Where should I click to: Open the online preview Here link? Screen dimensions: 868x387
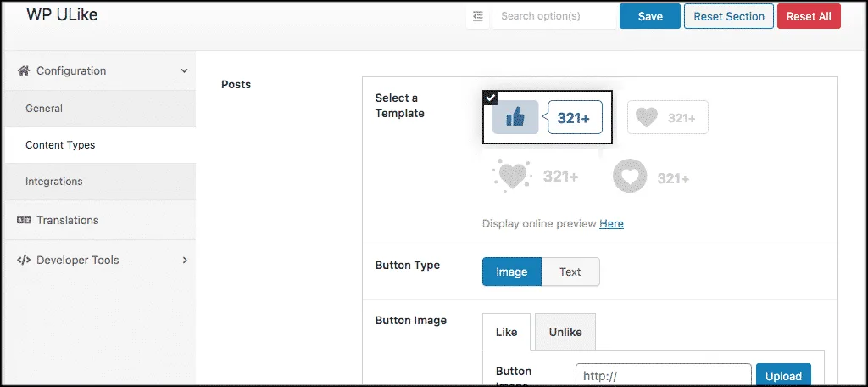click(x=611, y=223)
